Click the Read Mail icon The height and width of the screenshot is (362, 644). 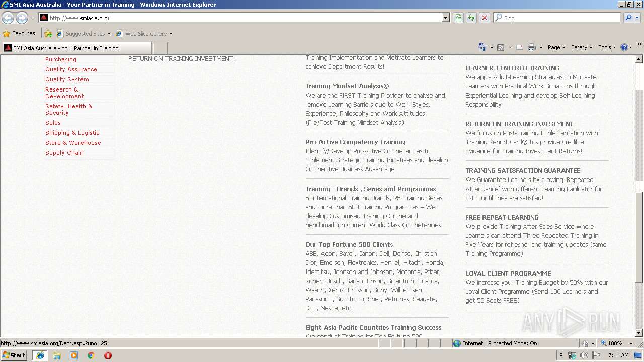click(520, 47)
